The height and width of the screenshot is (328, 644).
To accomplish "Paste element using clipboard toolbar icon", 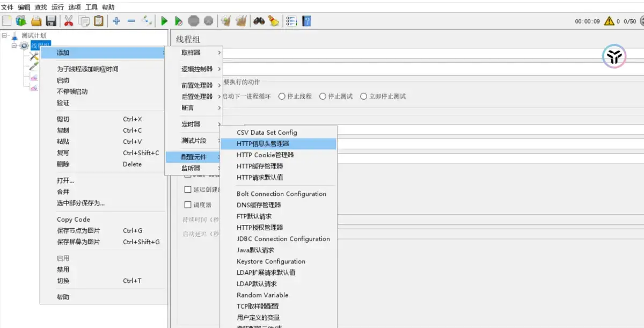I will click(x=98, y=20).
